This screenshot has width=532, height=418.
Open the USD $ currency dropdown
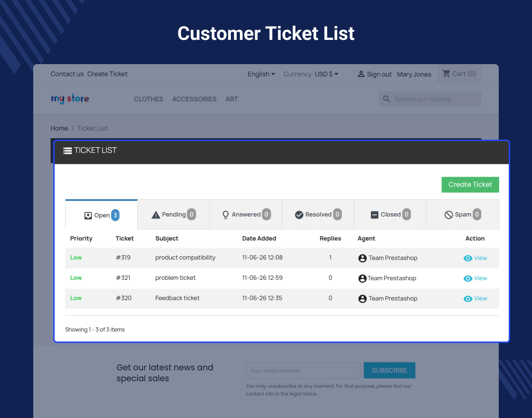[326, 74]
